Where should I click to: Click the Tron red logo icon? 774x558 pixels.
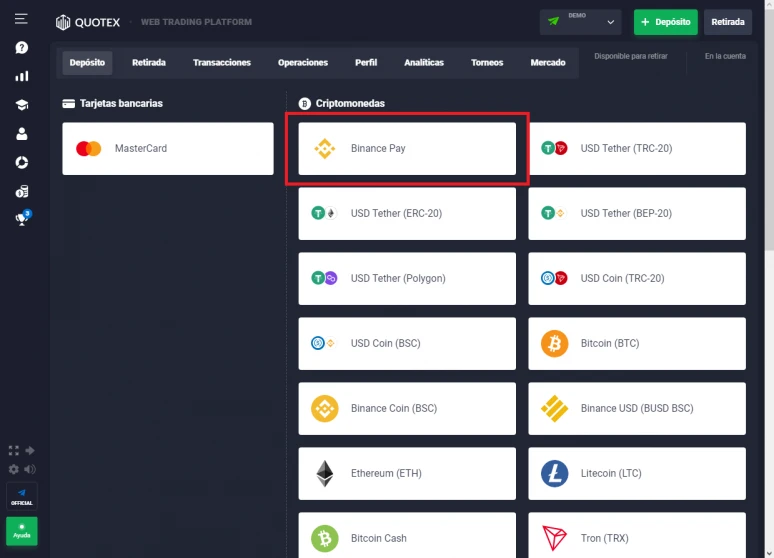point(554,538)
